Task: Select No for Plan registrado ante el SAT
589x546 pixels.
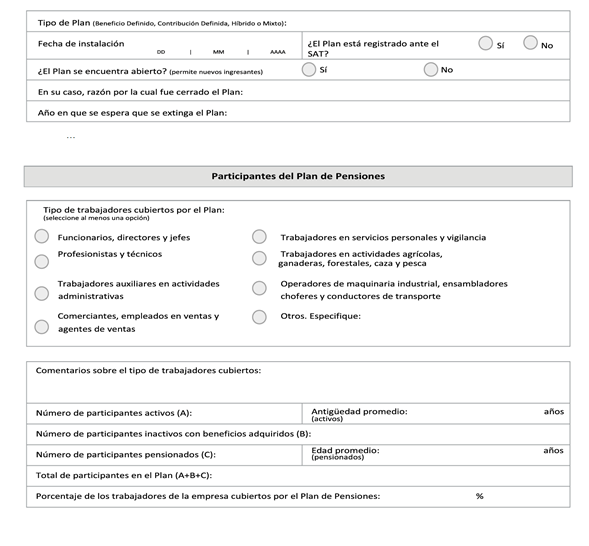Action: pyautogui.click(x=530, y=42)
